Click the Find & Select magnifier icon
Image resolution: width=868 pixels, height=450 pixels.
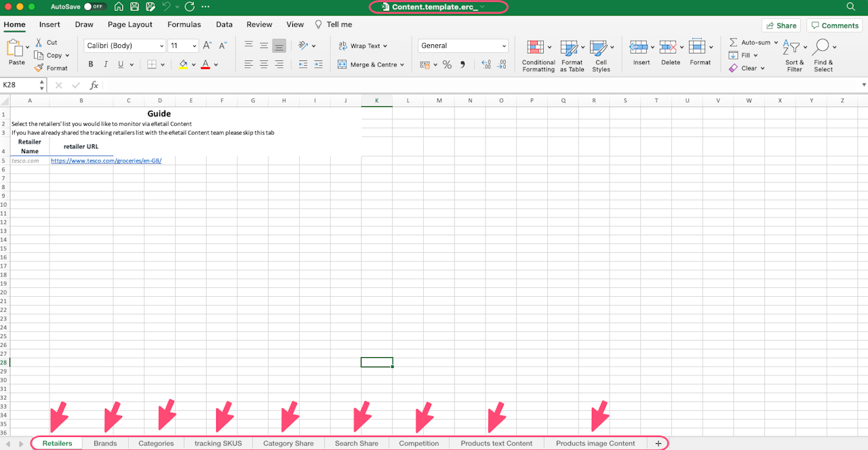pos(821,47)
